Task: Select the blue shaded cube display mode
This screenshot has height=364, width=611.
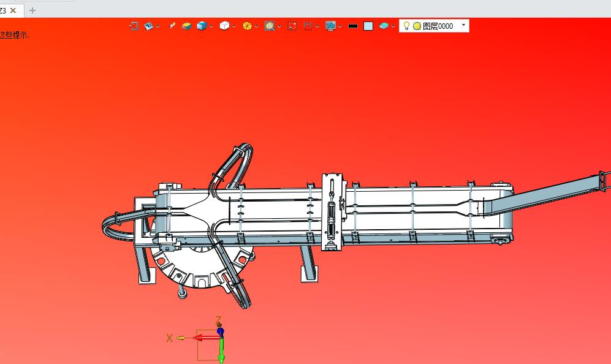Action: click(x=202, y=26)
